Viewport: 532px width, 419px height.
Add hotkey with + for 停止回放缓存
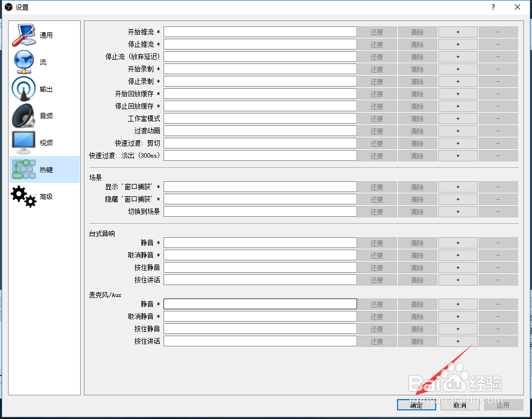pyautogui.click(x=458, y=106)
